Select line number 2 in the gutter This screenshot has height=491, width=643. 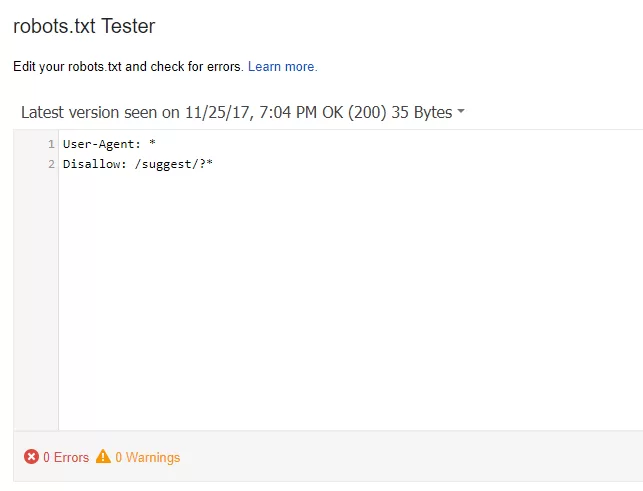(50, 164)
